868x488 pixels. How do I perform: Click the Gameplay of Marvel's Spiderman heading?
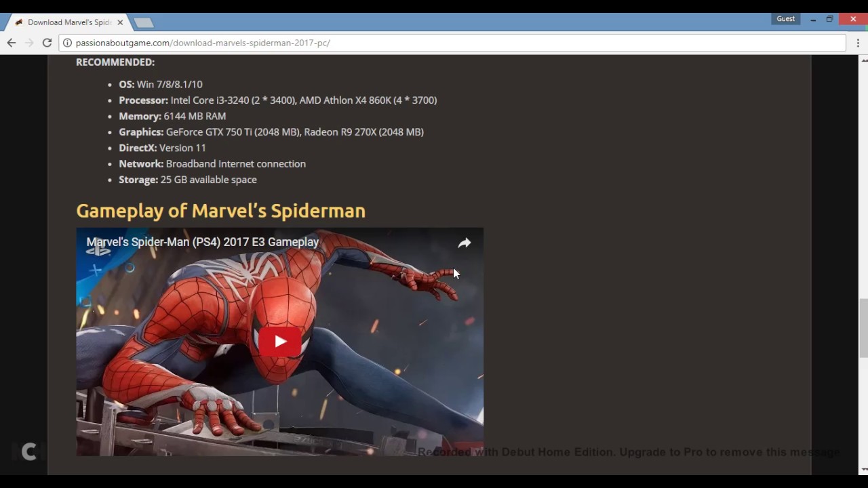pyautogui.click(x=220, y=211)
